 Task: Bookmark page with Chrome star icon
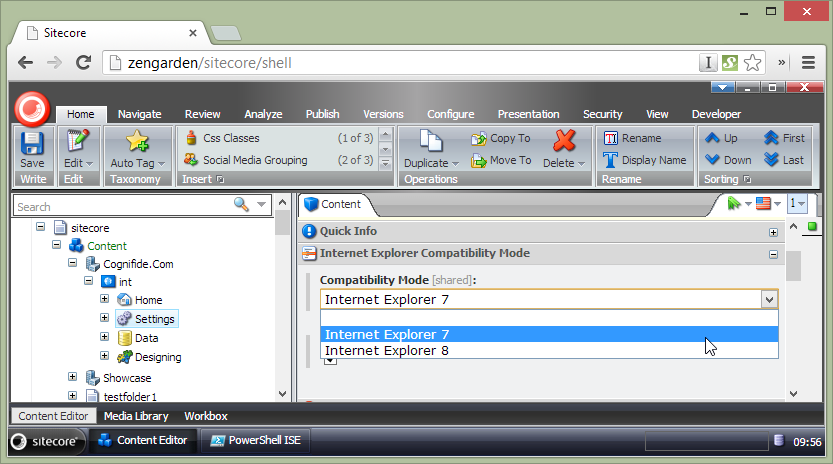(x=752, y=62)
